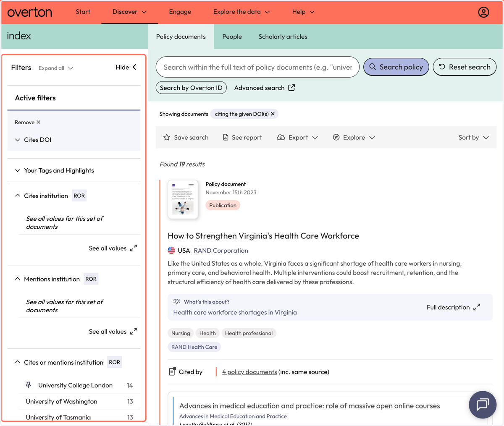
Task: Select the Policy documents tab
Action: click(x=181, y=37)
